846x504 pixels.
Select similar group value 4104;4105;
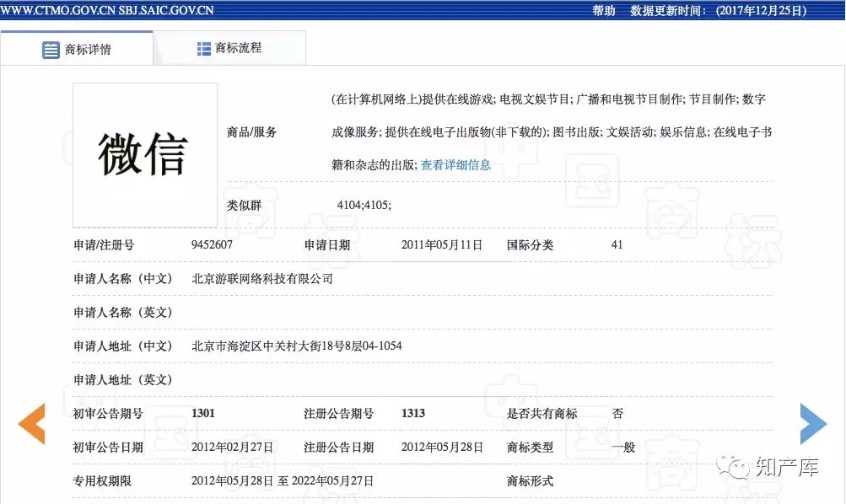(x=364, y=205)
